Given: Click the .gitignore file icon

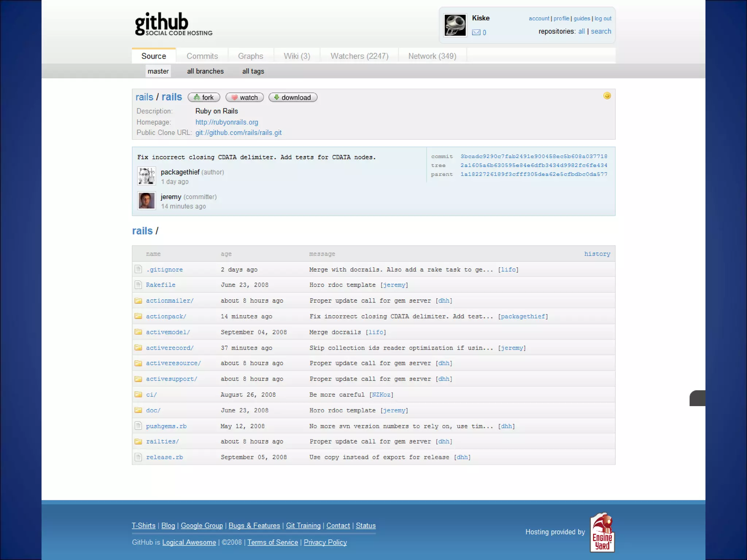Looking at the screenshot, I should [138, 269].
